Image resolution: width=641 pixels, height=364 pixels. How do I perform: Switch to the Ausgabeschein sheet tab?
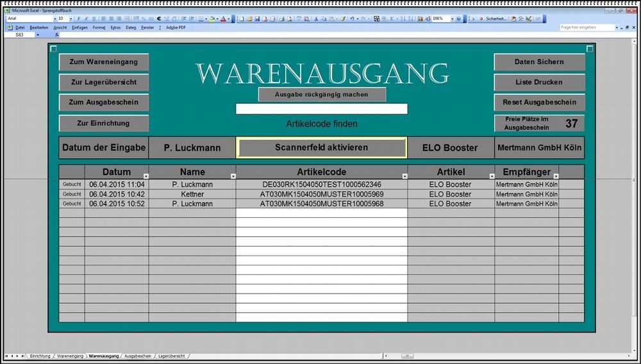click(138, 356)
